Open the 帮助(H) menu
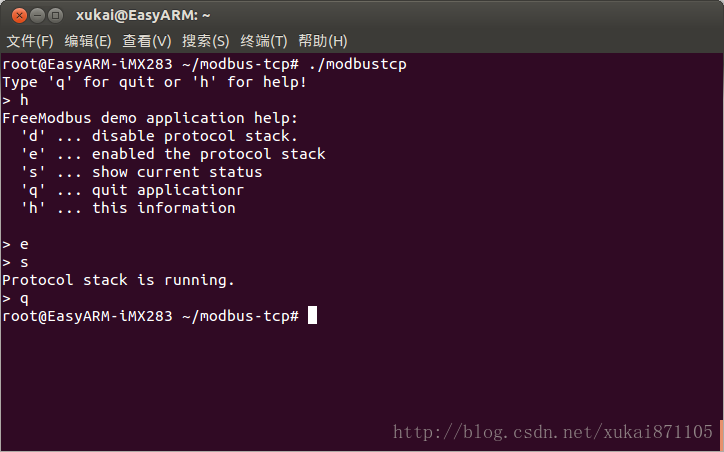724x452 pixels. click(x=323, y=41)
